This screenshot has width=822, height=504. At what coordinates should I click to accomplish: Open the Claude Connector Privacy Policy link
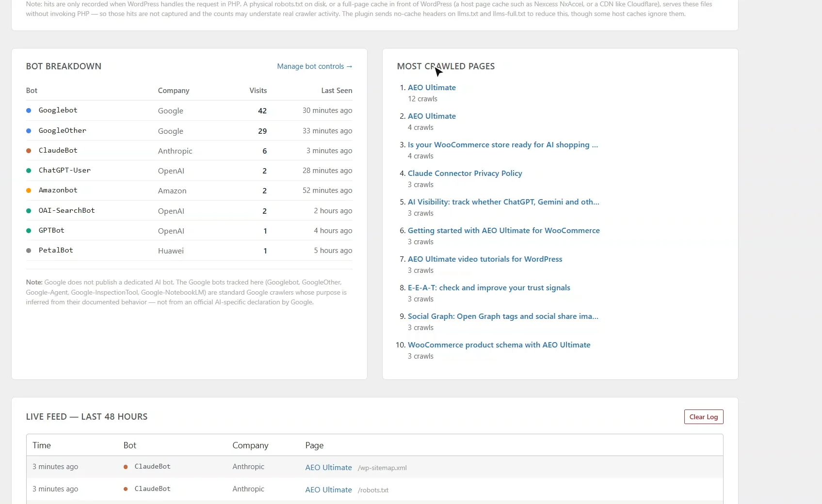pos(465,173)
